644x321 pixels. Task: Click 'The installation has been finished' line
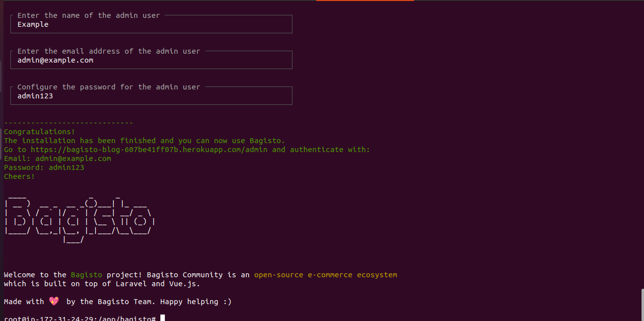pos(144,141)
